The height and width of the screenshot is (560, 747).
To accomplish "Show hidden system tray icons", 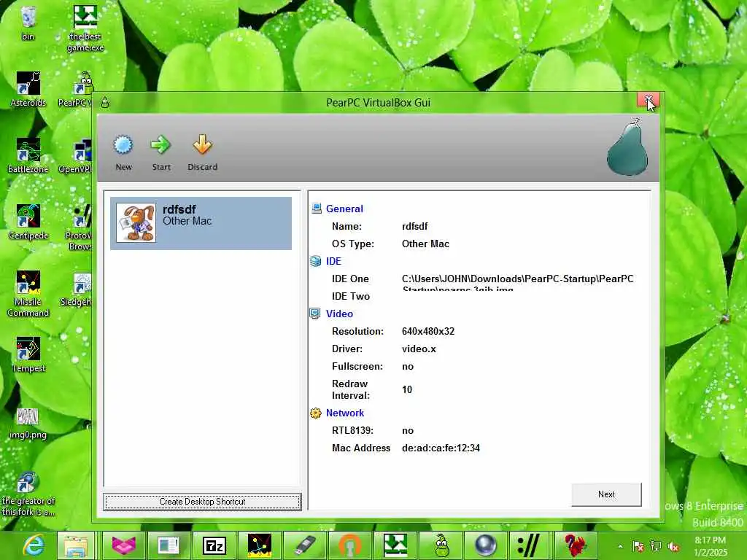I will click(620, 546).
